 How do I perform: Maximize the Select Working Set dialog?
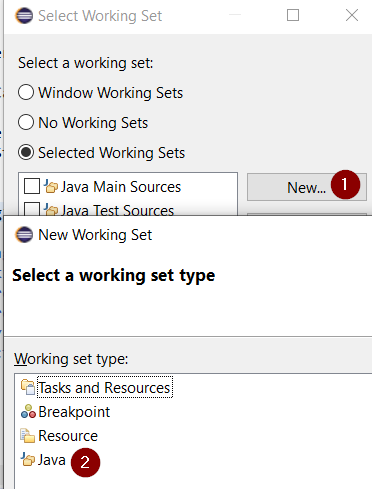pos(293,15)
